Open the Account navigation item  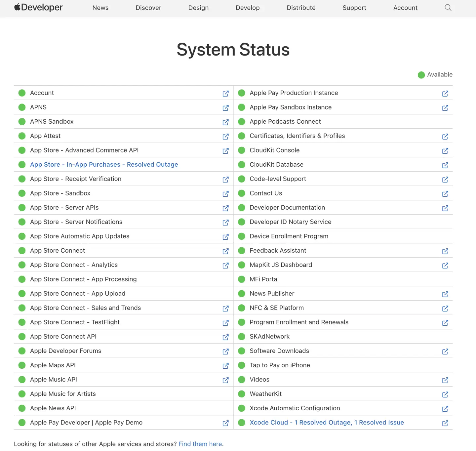(x=405, y=8)
